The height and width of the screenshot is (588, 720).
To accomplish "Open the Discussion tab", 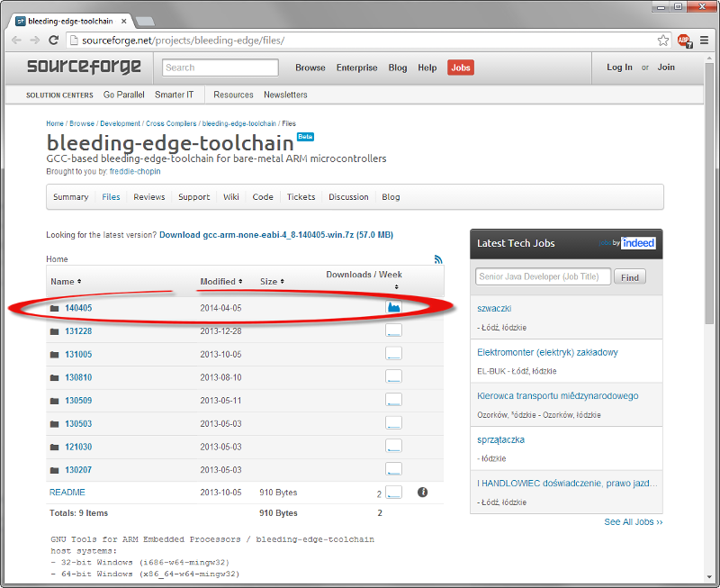I will tap(348, 197).
